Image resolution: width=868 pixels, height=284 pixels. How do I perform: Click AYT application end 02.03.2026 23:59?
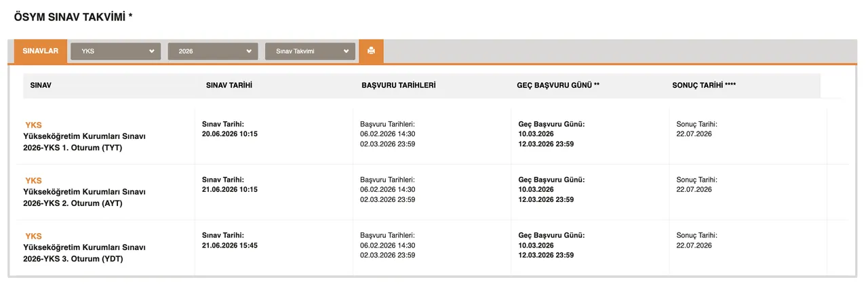tap(388, 200)
